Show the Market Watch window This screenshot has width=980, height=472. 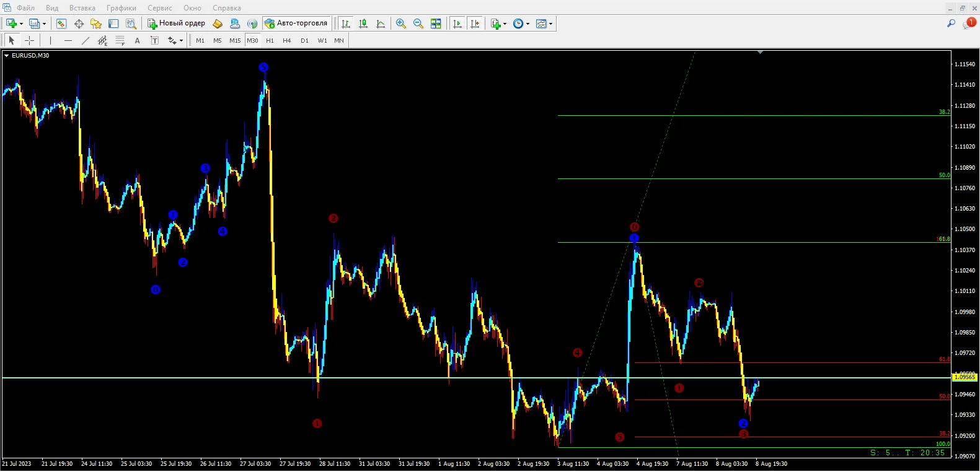(x=61, y=24)
